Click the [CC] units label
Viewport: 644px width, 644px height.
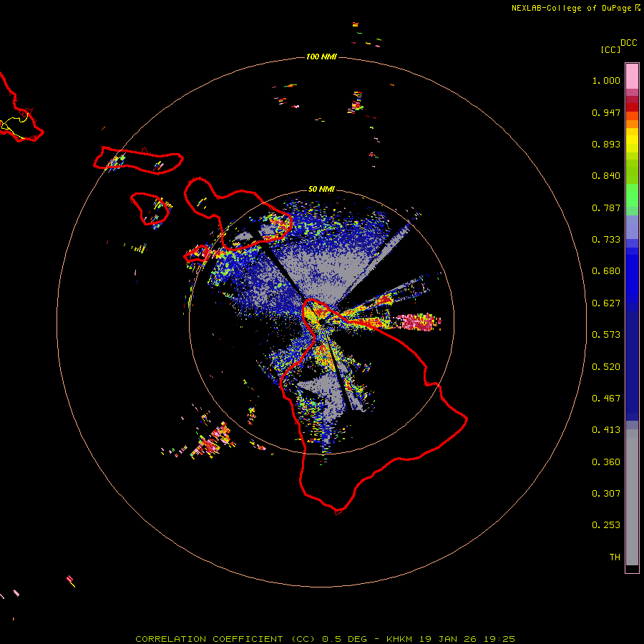[x=610, y=49]
